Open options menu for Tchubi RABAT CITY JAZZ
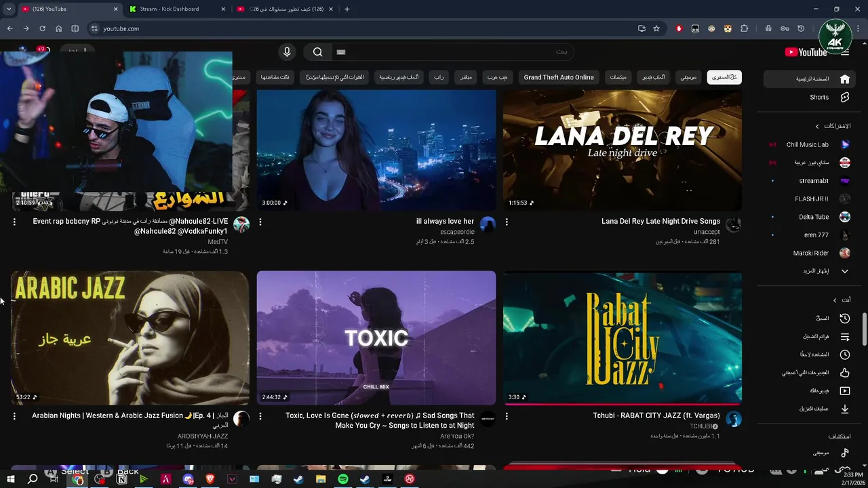This screenshot has width=868, height=488. coord(507,416)
